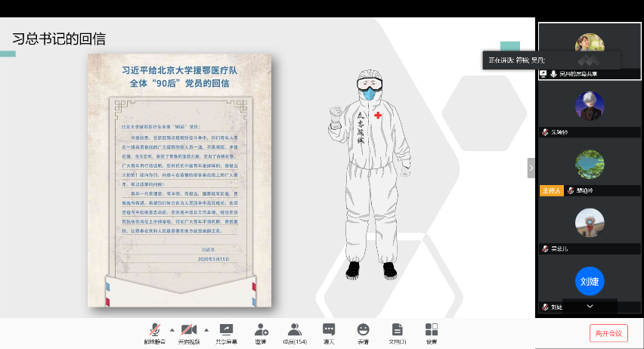Click muted mic icon next to 吴菲儿

click(545, 249)
